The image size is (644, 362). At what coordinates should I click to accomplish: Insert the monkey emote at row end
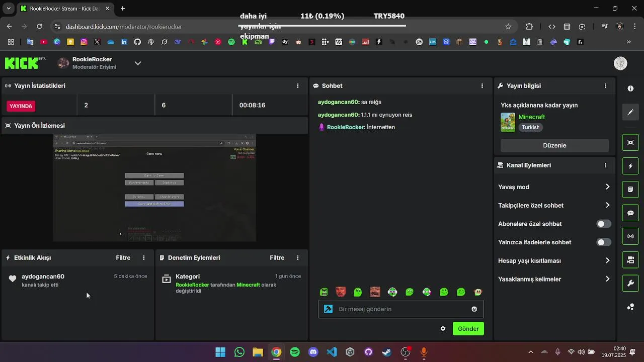(x=478, y=292)
